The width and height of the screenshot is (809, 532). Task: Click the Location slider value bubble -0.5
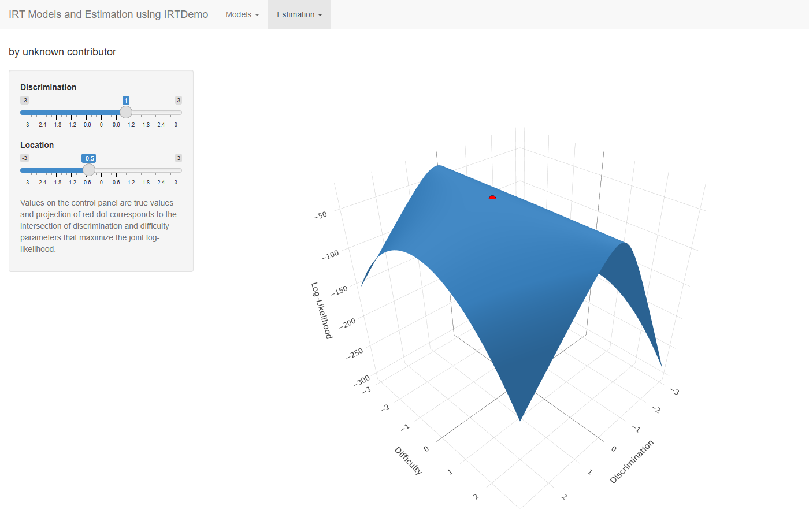[x=88, y=158]
